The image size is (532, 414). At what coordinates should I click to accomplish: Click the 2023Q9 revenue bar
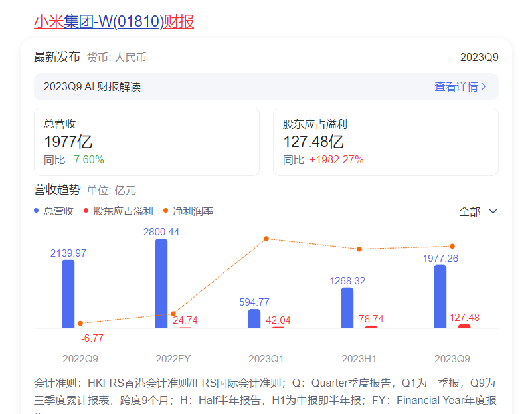click(440, 296)
